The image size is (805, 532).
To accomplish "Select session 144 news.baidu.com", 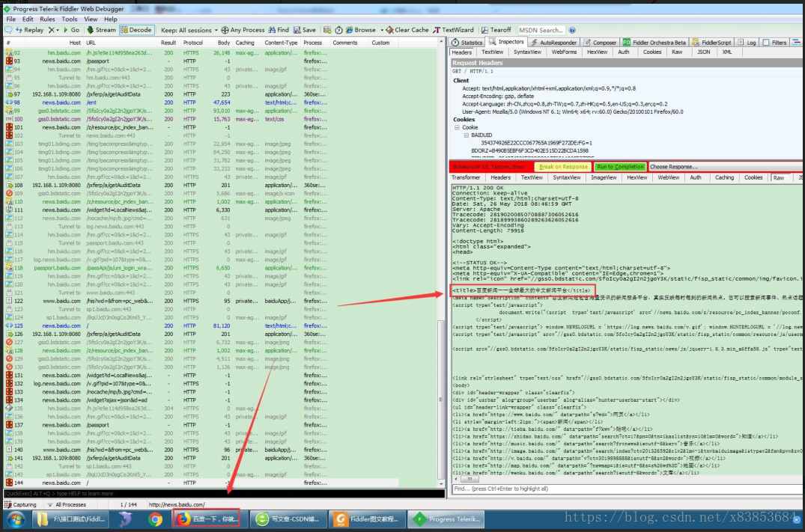I will tap(200, 483).
